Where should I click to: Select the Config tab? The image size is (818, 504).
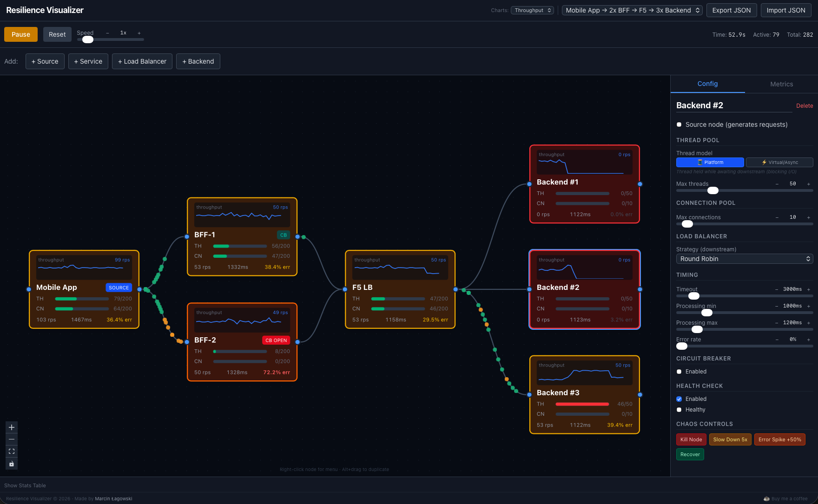pos(707,84)
